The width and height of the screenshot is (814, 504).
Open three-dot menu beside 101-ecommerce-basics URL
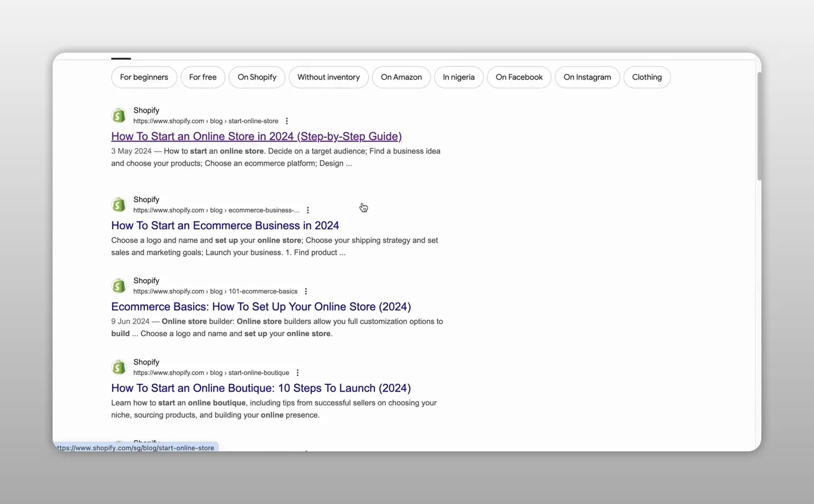click(306, 291)
